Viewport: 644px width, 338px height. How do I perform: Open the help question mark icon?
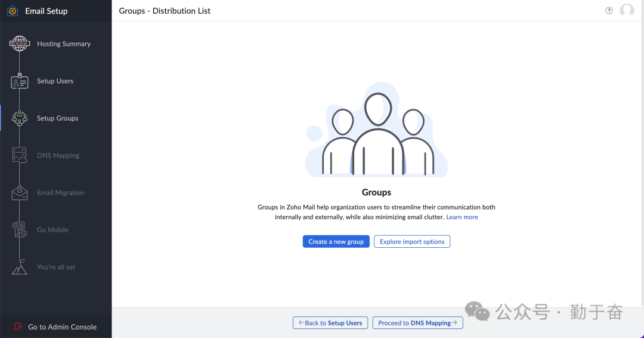pyautogui.click(x=609, y=11)
